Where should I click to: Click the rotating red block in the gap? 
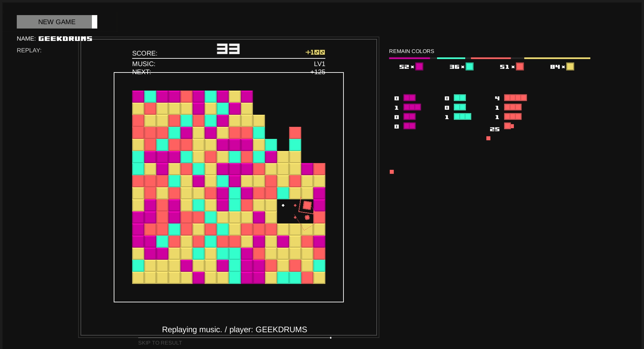[x=307, y=205]
